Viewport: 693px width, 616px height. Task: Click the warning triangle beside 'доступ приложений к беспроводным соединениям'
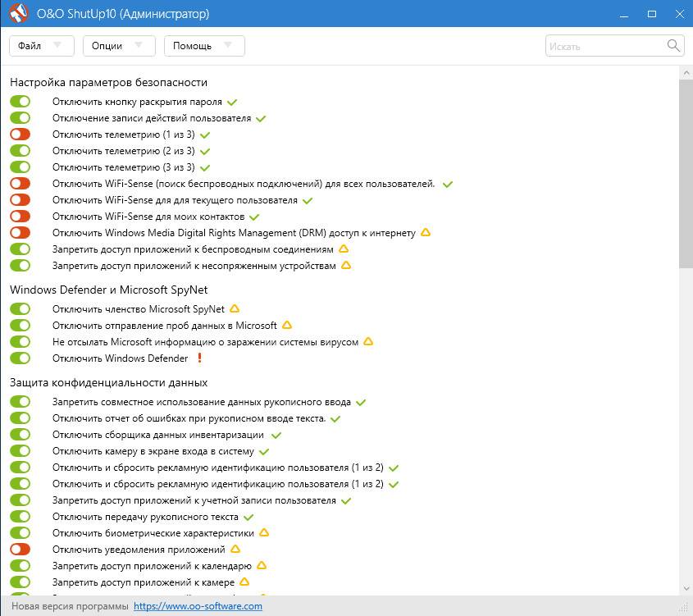[x=344, y=249]
